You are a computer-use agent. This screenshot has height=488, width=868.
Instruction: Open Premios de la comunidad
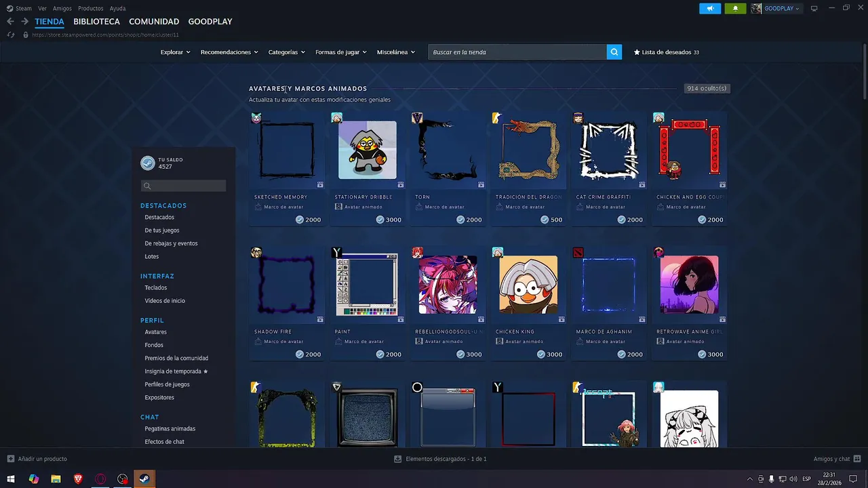pos(176,358)
